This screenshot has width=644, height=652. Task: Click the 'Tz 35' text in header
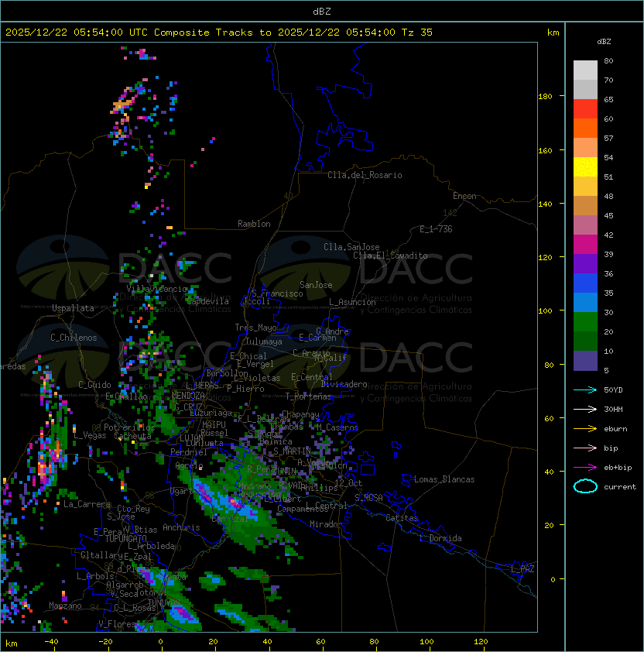(x=417, y=33)
